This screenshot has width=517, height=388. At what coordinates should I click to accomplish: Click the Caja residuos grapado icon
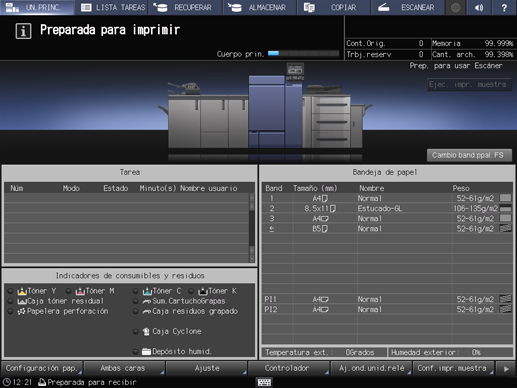(147, 312)
